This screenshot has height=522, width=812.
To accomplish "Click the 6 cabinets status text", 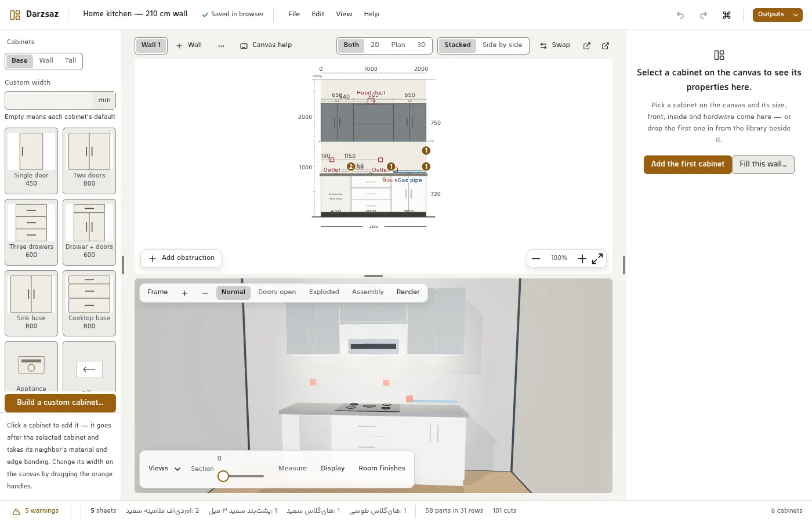I will pos(786,511).
